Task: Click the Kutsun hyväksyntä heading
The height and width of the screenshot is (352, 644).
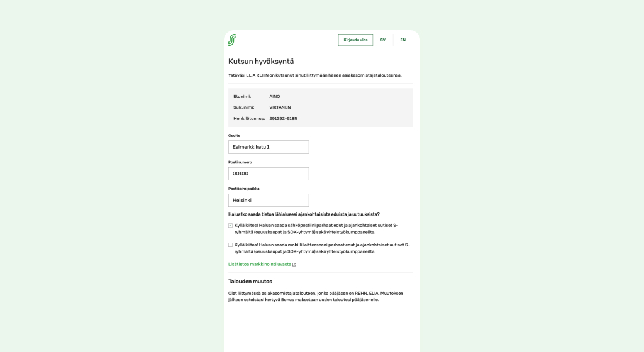Action: point(260,62)
